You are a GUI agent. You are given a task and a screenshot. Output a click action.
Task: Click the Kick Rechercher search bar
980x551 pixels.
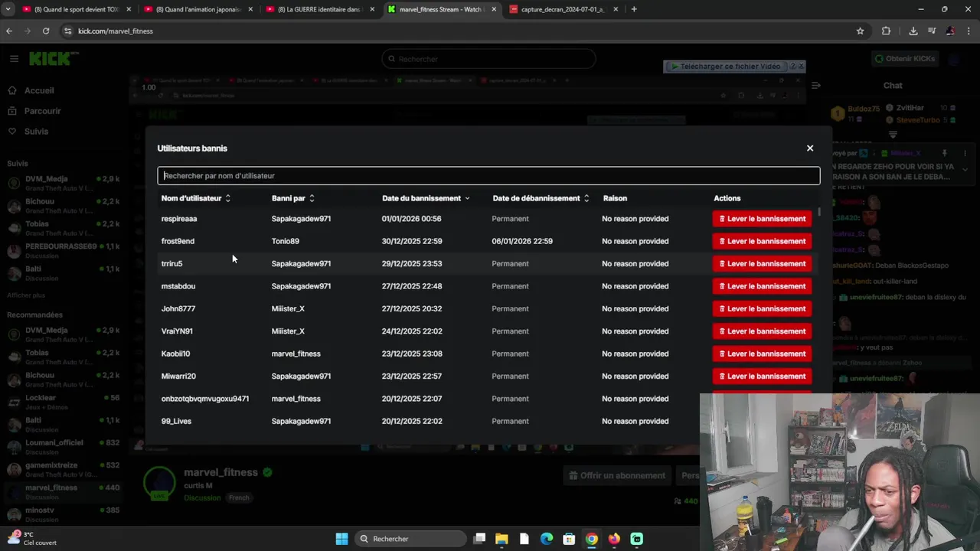tap(488, 59)
